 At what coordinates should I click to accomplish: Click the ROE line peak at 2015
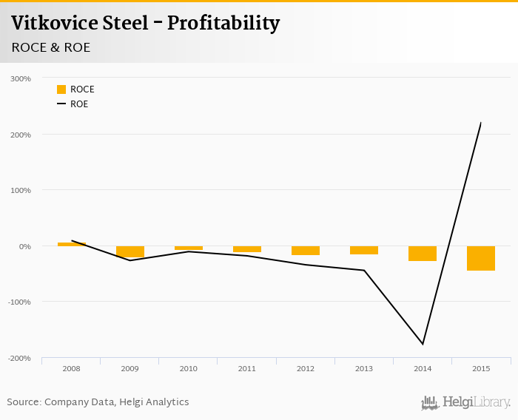tap(481, 123)
